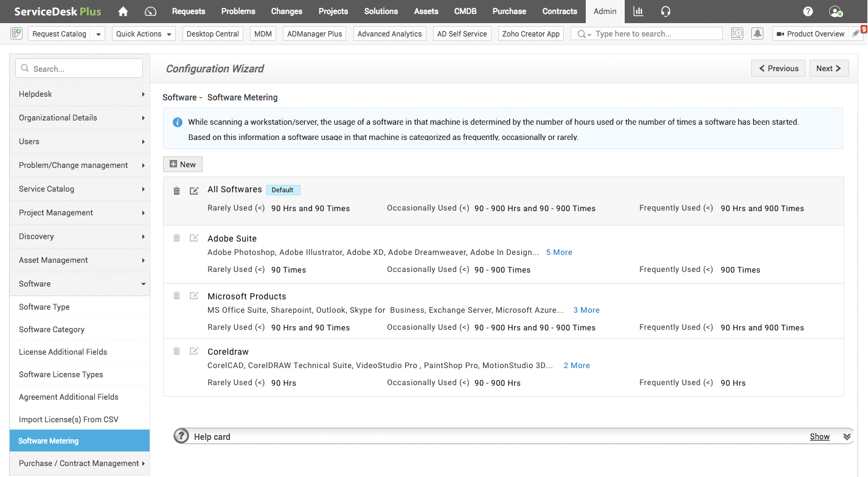Edit the Adobe Suite rule

click(x=194, y=238)
